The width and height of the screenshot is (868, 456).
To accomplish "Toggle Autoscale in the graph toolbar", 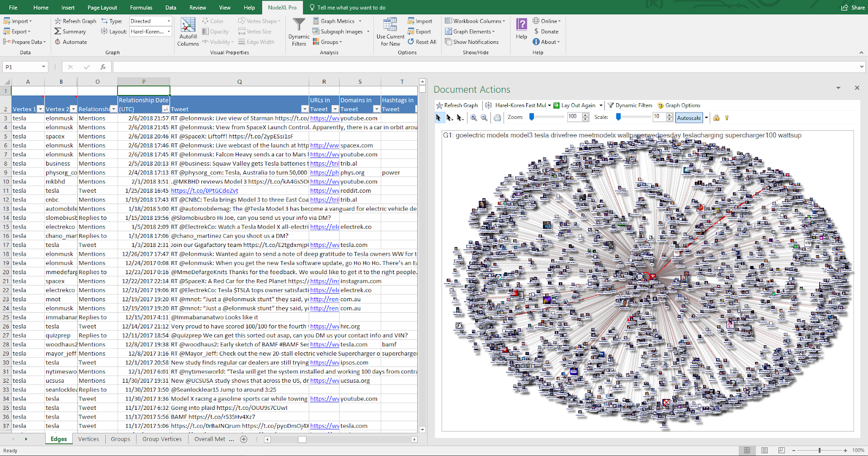I will (x=689, y=118).
